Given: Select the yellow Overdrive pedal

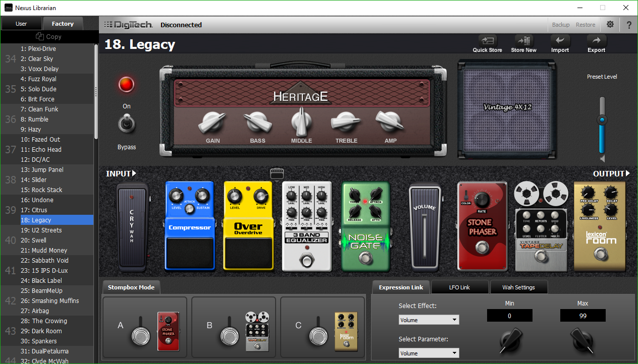Looking at the screenshot, I should pos(248,226).
